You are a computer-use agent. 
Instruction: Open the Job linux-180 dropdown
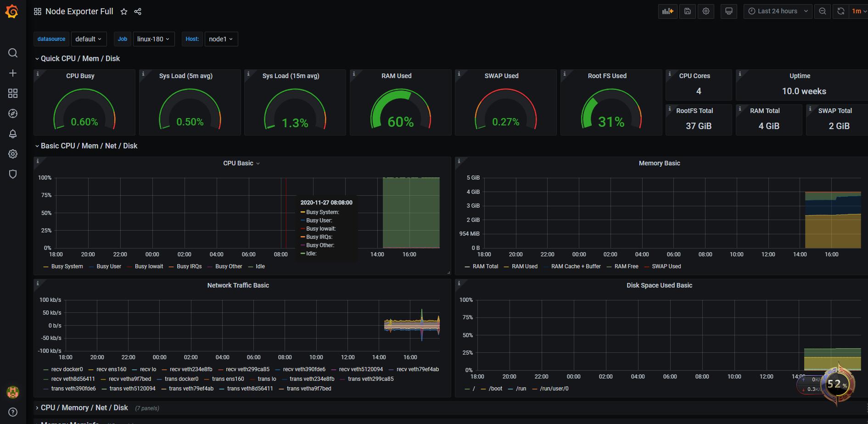pos(154,39)
